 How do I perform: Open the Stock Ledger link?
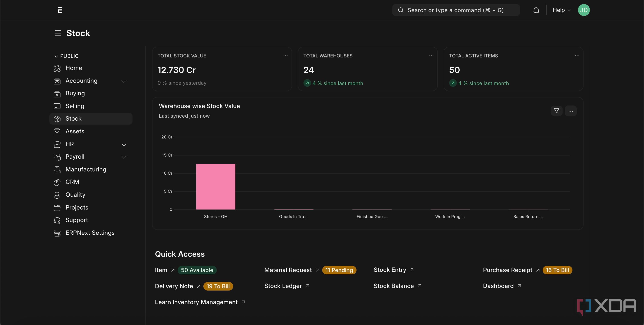[283, 286]
